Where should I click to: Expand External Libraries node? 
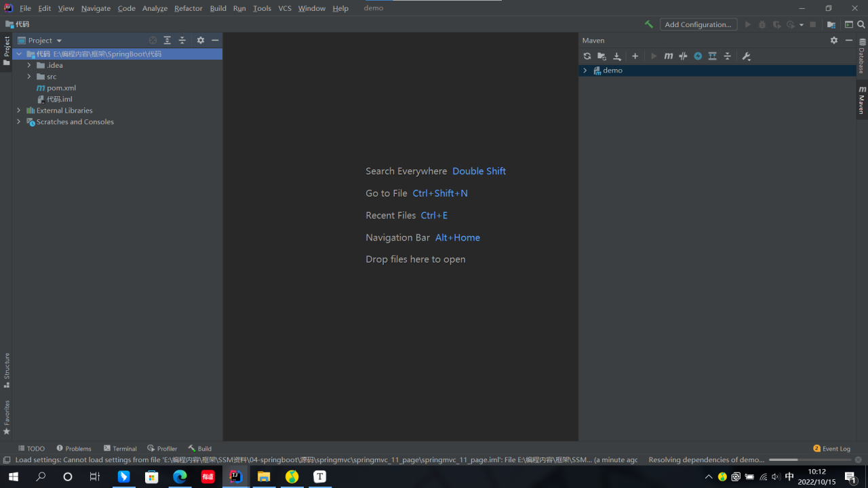point(19,110)
